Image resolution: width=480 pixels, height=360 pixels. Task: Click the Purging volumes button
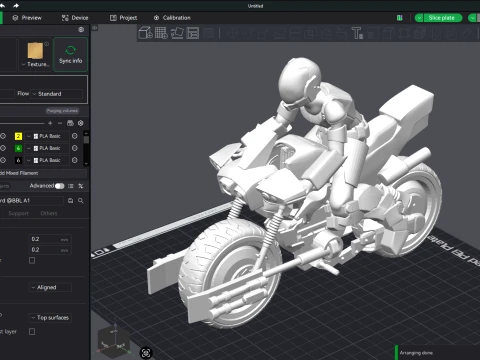[62, 111]
